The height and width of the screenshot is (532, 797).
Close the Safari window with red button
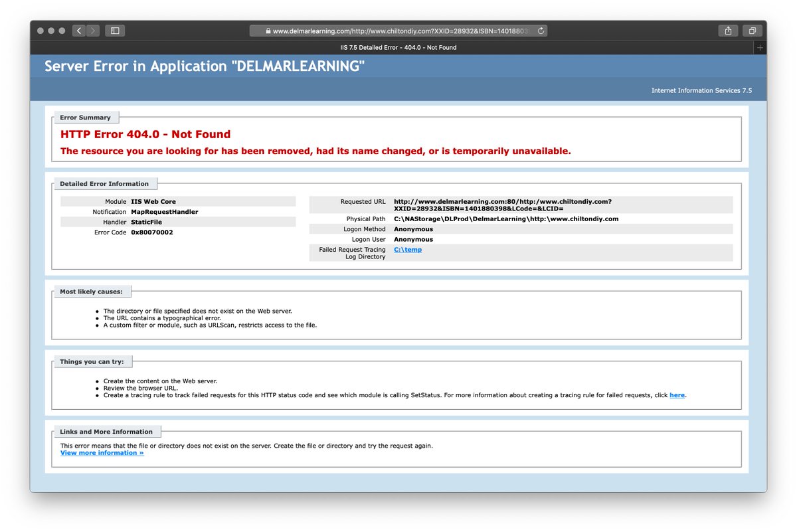tap(41, 31)
